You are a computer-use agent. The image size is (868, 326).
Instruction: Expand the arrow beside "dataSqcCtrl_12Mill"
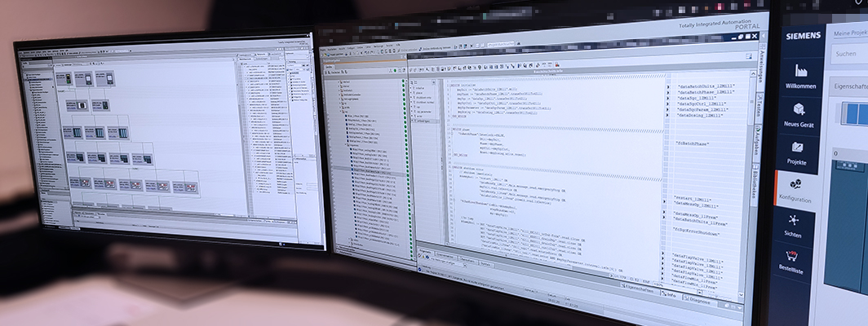tap(667, 103)
